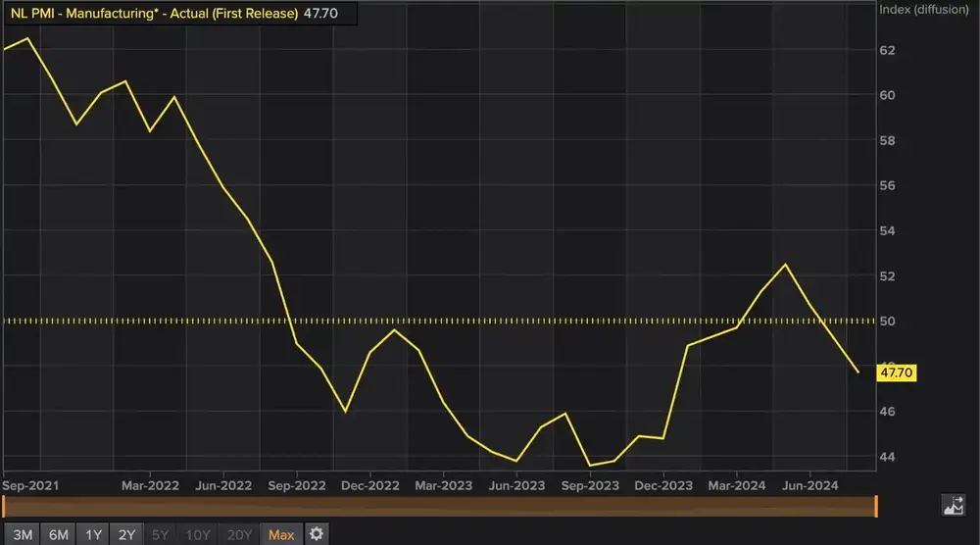Click the 46 y-axis value
The height and width of the screenshot is (545, 980).
coord(887,412)
